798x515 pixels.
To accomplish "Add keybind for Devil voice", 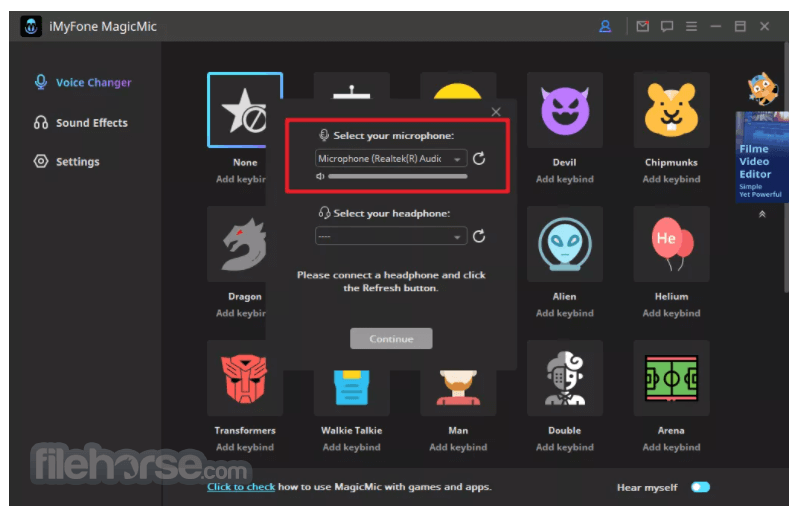I will point(564,179).
